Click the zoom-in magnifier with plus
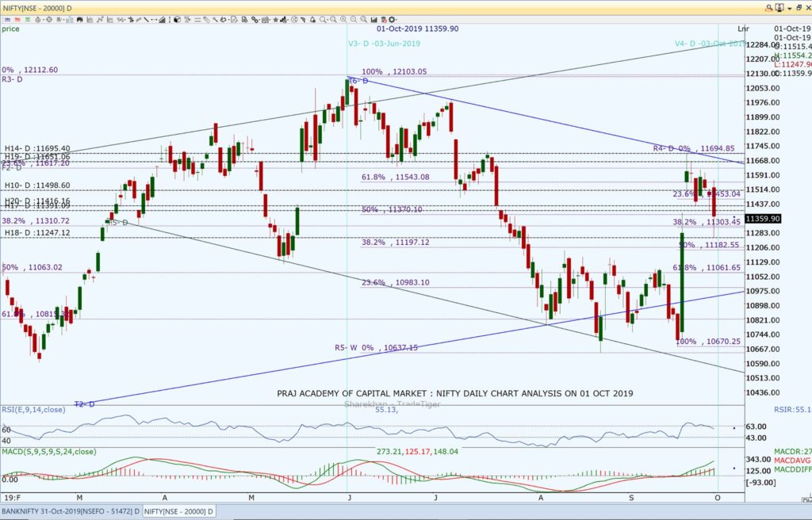The height and width of the screenshot is (520, 812). click(x=343, y=20)
